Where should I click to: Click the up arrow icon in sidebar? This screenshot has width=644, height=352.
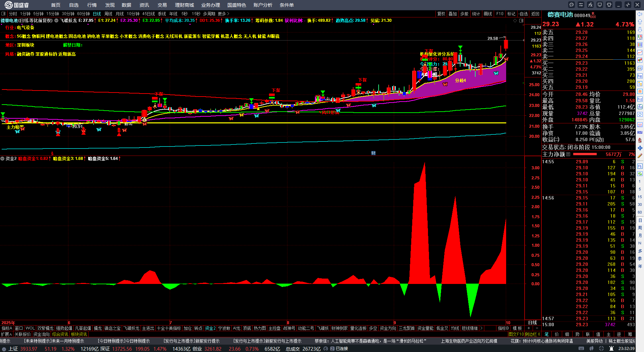[640, 21]
